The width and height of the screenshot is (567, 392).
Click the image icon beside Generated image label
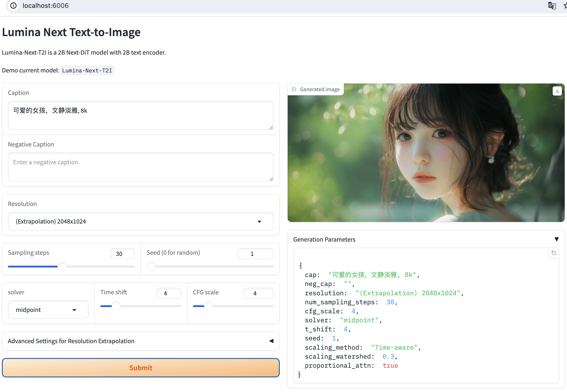(294, 89)
